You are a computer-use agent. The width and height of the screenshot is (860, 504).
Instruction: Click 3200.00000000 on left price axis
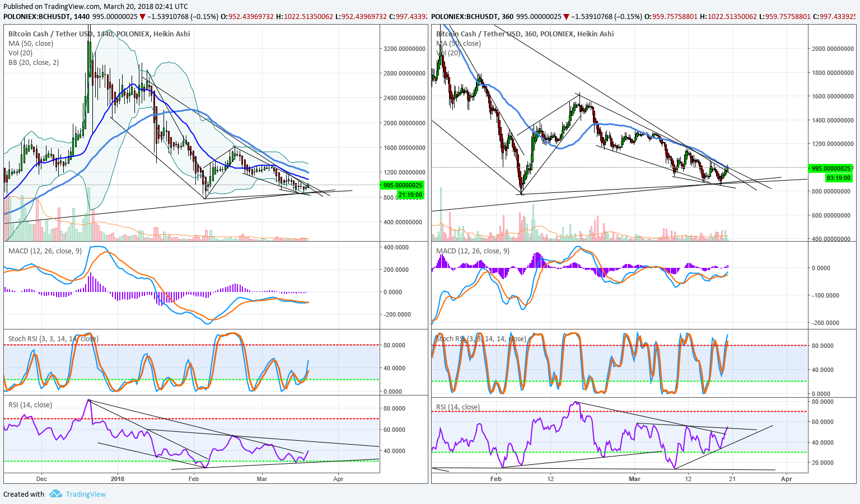pyautogui.click(x=404, y=49)
